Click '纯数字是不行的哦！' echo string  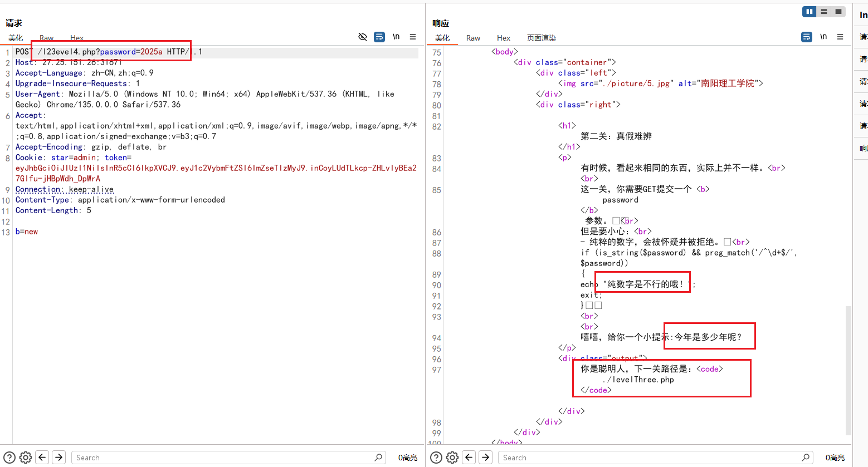(645, 284)
